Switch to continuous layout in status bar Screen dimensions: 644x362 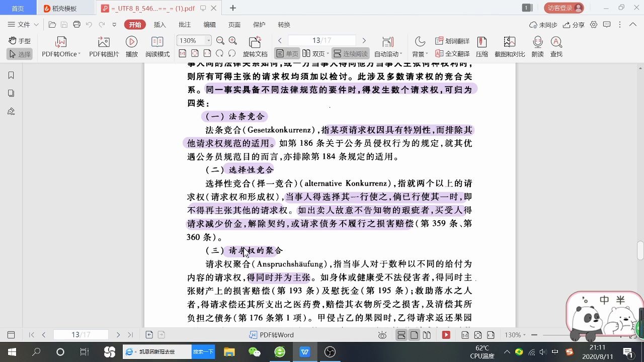(x=401, y=335)
